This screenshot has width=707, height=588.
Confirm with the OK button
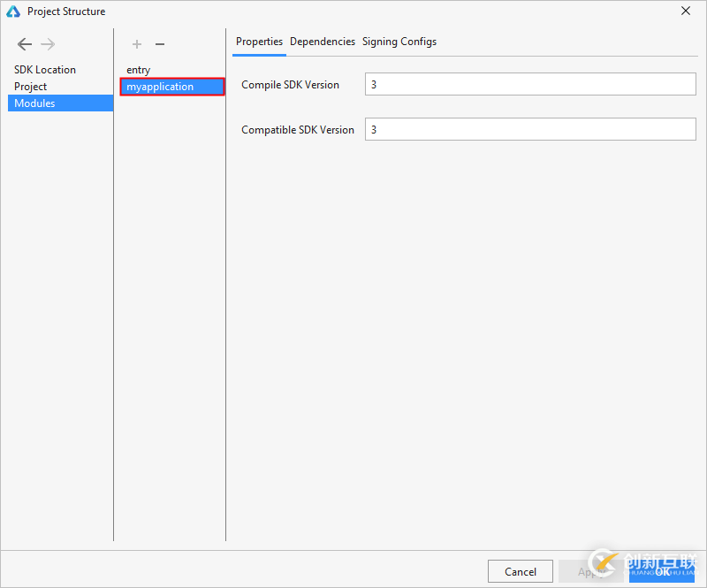click(x=662, y=572)
